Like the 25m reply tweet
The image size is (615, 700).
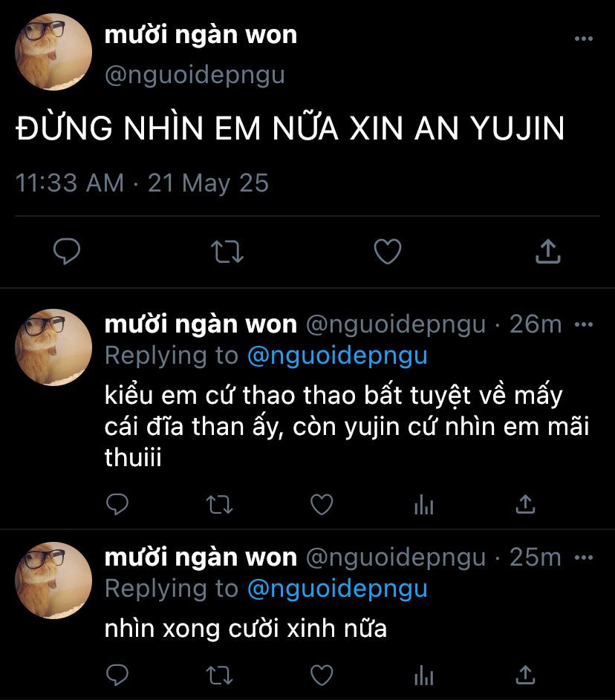(x=322, y=675)
